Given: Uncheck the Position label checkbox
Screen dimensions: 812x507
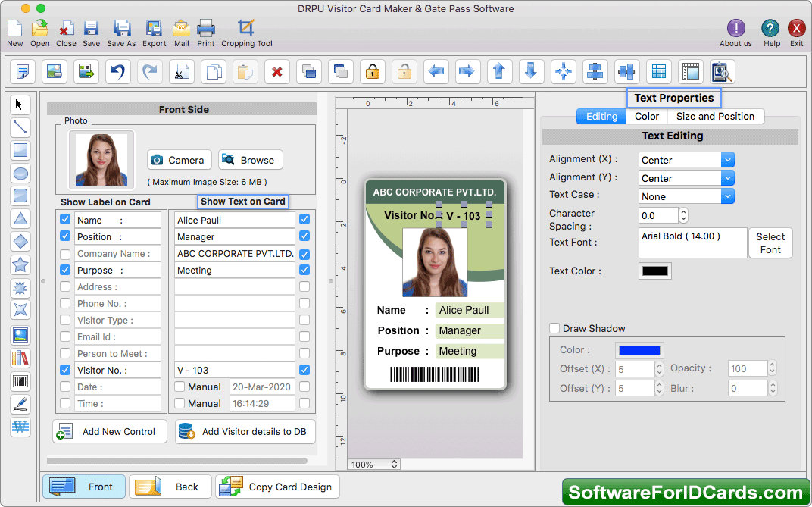Looking at the screenshot, I should 64,236.
